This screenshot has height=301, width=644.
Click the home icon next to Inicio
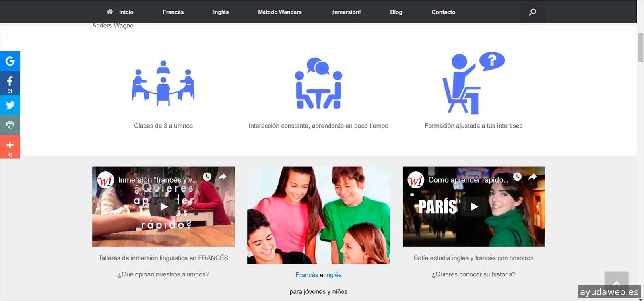pos(109,12)
